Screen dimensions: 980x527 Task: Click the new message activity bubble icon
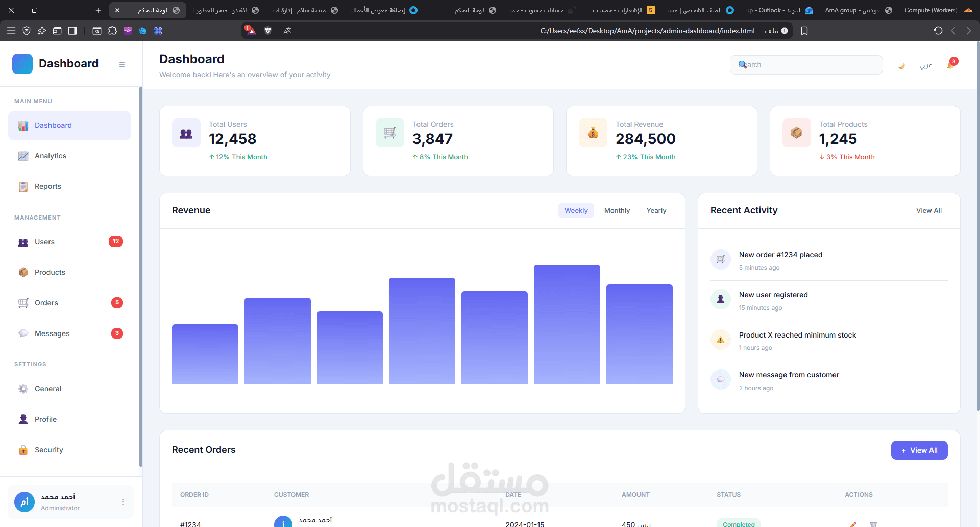point(721,379)
